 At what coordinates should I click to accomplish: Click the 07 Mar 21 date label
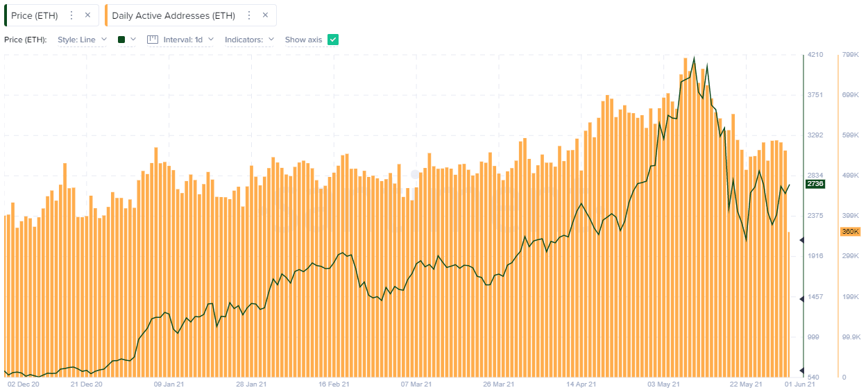point(416,383)
